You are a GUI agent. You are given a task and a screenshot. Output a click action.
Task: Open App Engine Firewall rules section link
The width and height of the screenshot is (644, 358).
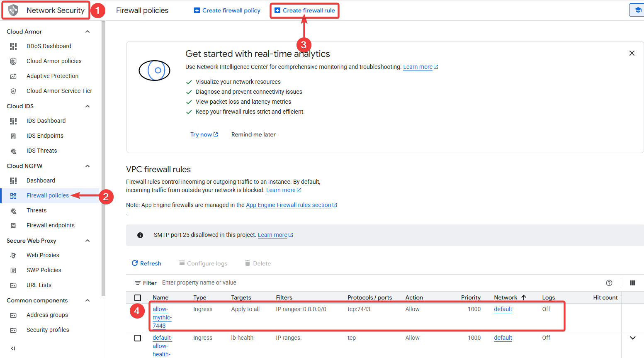pyautogui.click(x=291, y=205)
